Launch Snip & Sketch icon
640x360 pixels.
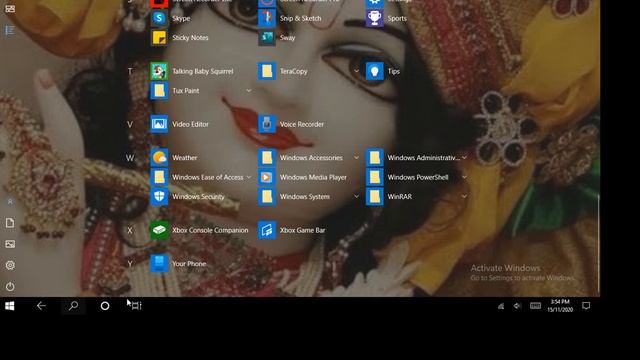[267, 18]
